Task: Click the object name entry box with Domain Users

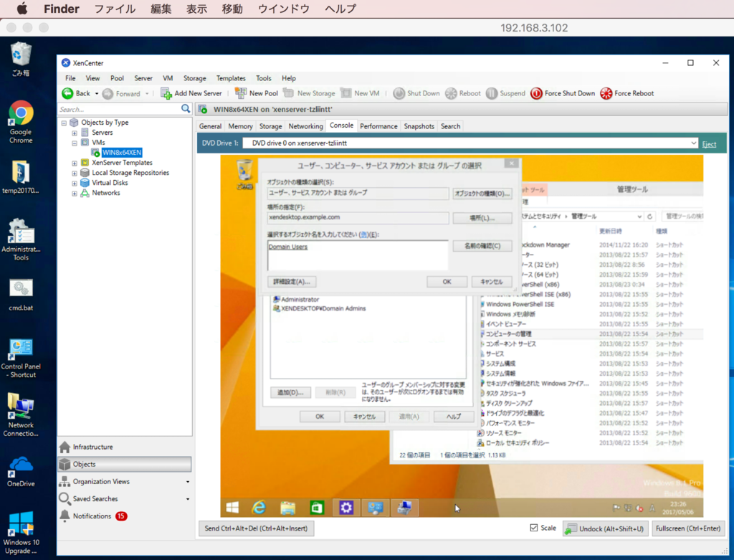Action: click(x=358, y=256)
